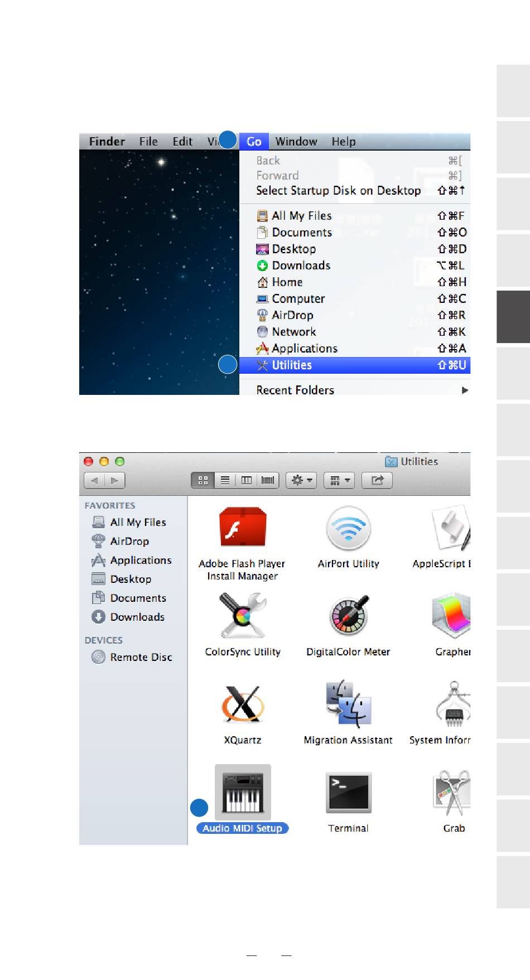
Task: Choose Applications in the Go menu
Action: (355, 349)
